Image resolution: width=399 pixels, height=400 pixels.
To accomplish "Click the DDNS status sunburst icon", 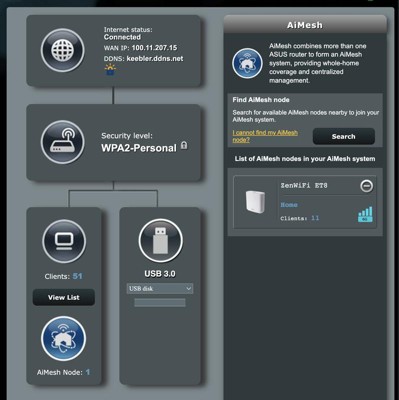I will coord(110,69).
